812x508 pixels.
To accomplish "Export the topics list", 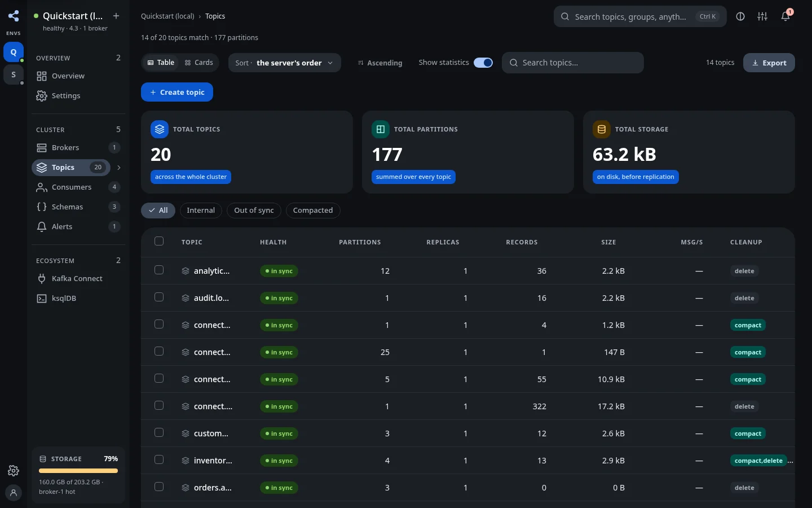I will click(769, 63).
